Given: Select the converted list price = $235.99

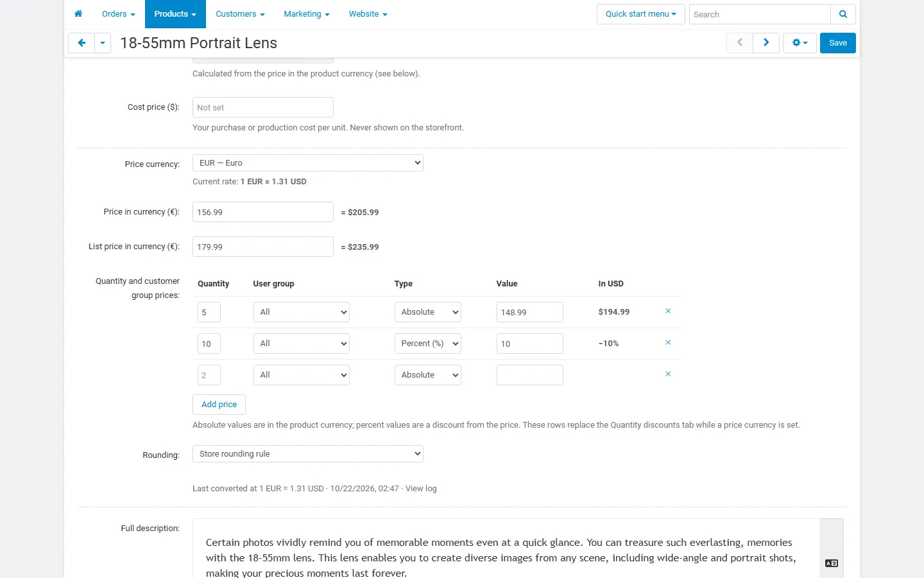Looking at the screenshot, I should tap(360, 247).
